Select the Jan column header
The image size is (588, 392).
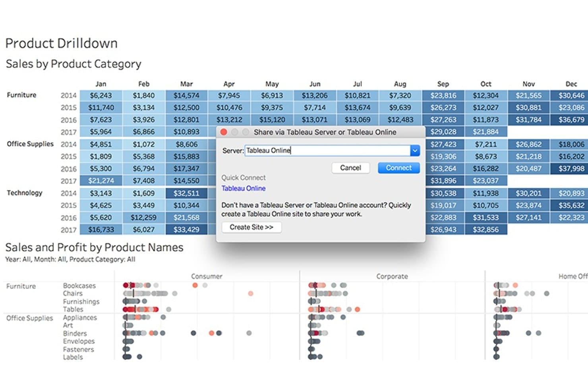click(101, 84)
